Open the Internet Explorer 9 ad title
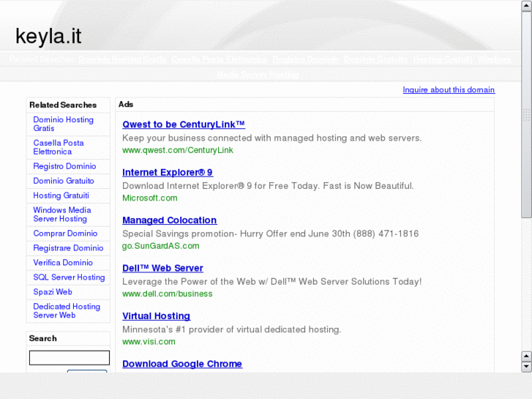 (x=168, y=172)
